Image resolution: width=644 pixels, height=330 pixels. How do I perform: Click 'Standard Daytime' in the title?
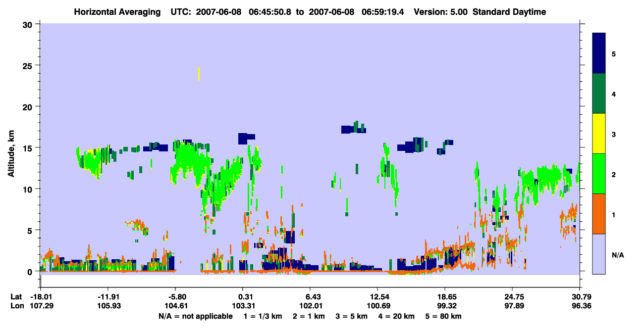click(x=509, y=12)
